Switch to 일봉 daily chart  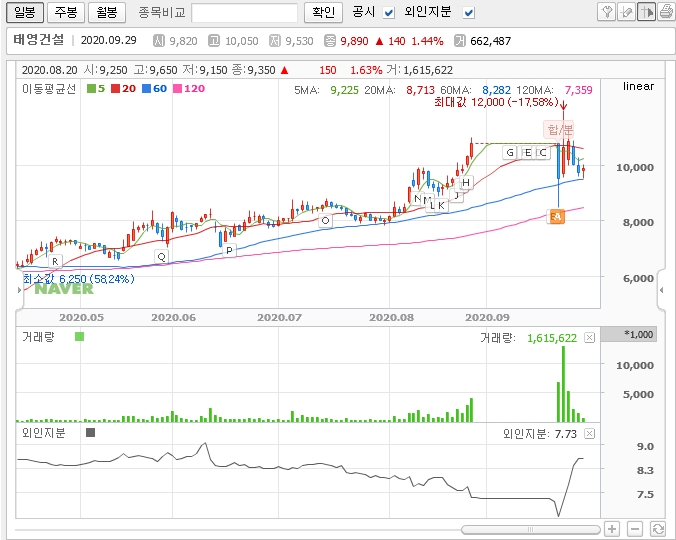point(24,12)
